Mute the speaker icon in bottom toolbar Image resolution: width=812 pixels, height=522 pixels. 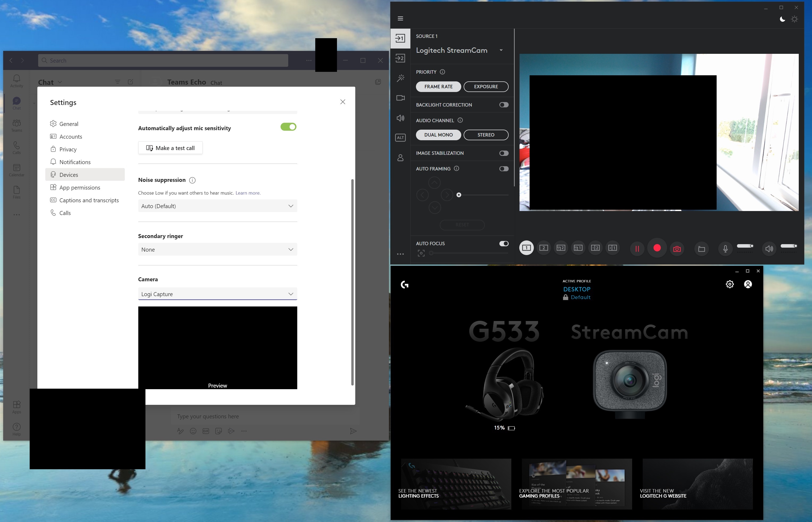[x=769, y=249]
